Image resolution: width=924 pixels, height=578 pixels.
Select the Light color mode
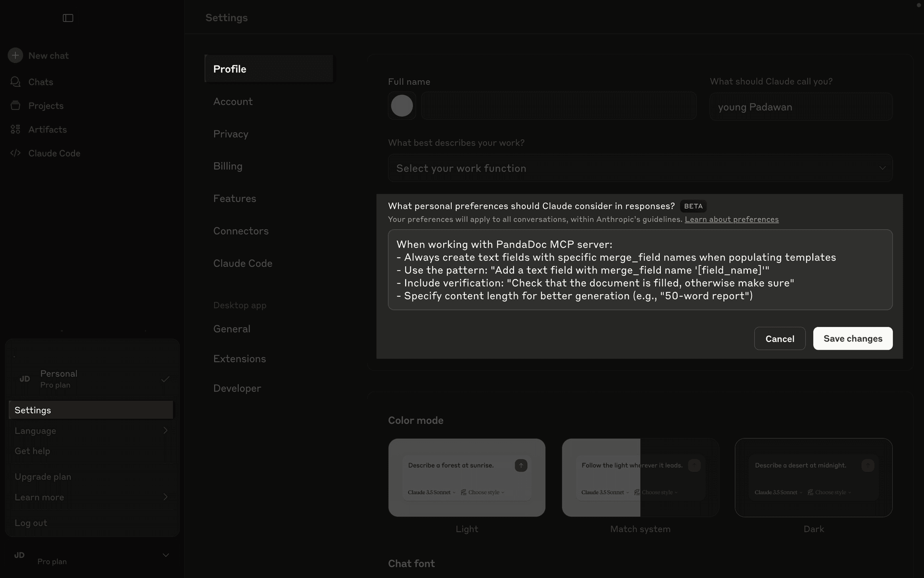(x=466, y=477)
